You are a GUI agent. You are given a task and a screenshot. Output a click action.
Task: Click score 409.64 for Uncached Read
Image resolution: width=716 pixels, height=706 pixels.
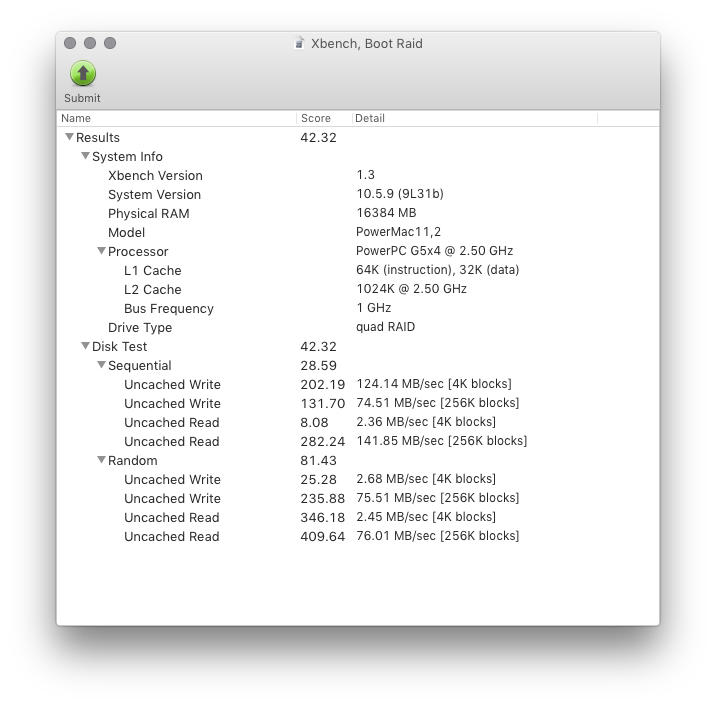point(322,537)
